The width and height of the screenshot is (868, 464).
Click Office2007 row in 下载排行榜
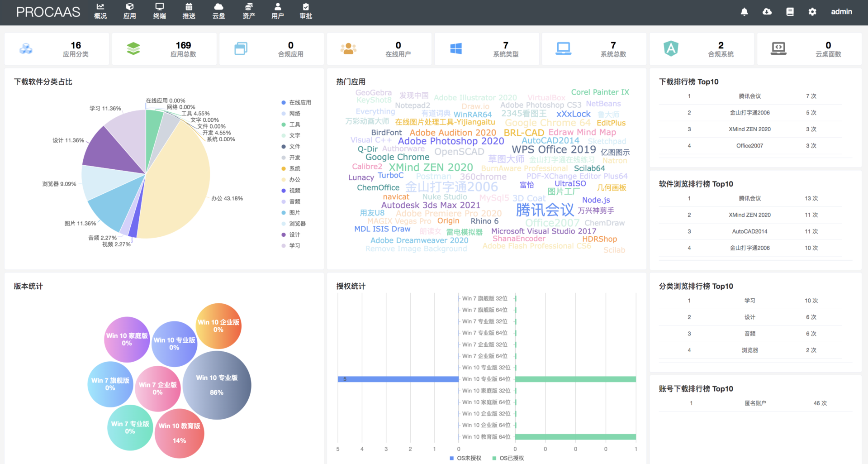click(x=751, y=146)
